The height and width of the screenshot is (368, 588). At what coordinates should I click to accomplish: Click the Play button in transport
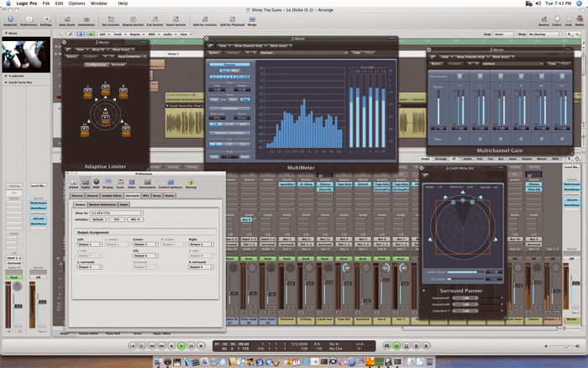click(181, 346)
